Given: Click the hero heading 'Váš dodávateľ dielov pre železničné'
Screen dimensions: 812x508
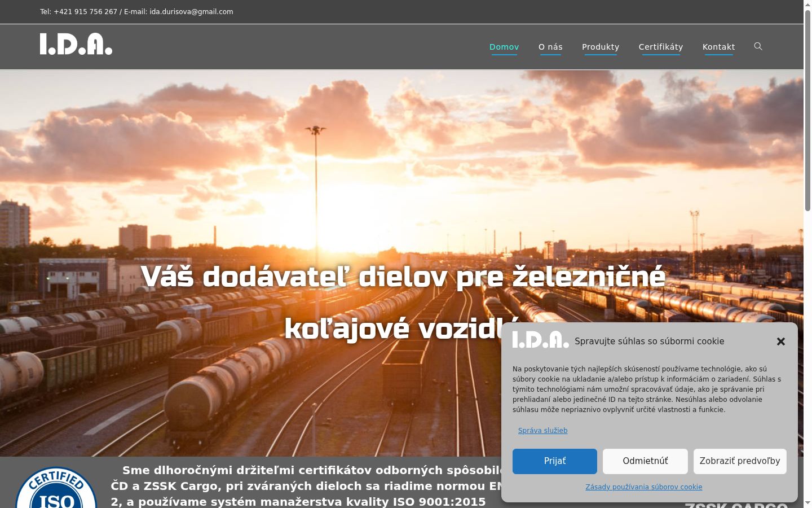Looking at the screenshot, I should click(403, 277).
